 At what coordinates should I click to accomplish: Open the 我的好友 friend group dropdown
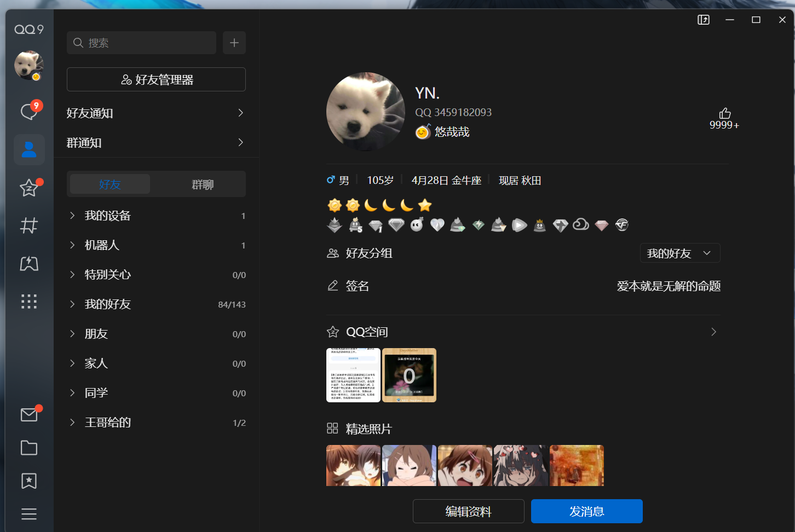(x=680, y=253)
